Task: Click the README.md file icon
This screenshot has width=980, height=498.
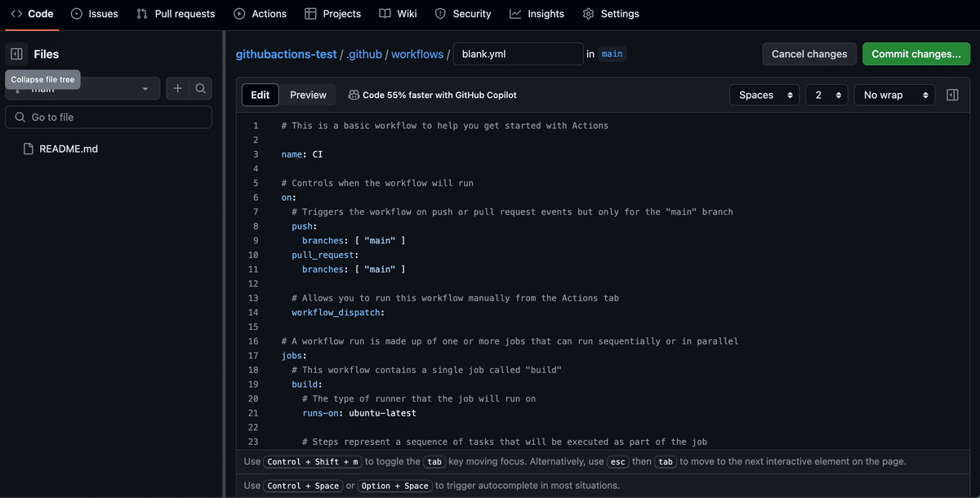Action: click(x=29, y=149)
